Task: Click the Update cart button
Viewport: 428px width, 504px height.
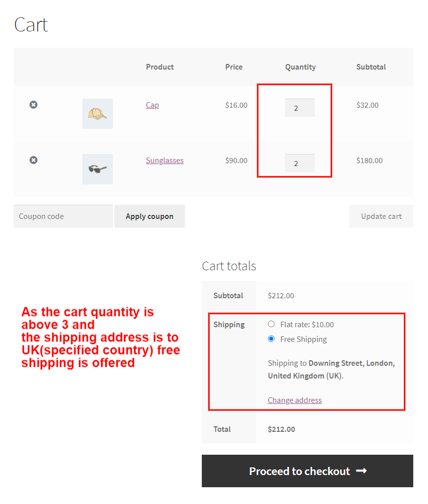Action: pos(381,216)
